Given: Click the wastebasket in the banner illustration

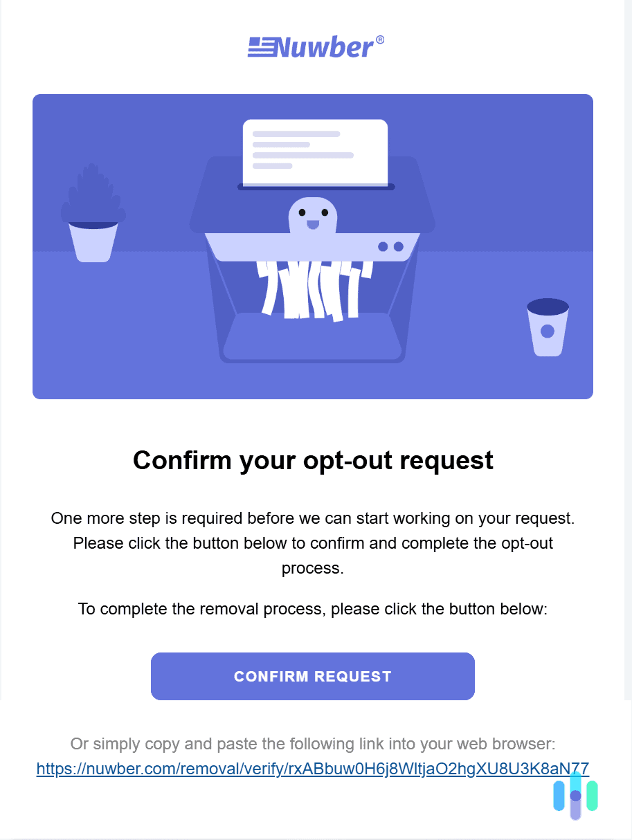Looking at the screenshot, I should [x=548, y=325].
